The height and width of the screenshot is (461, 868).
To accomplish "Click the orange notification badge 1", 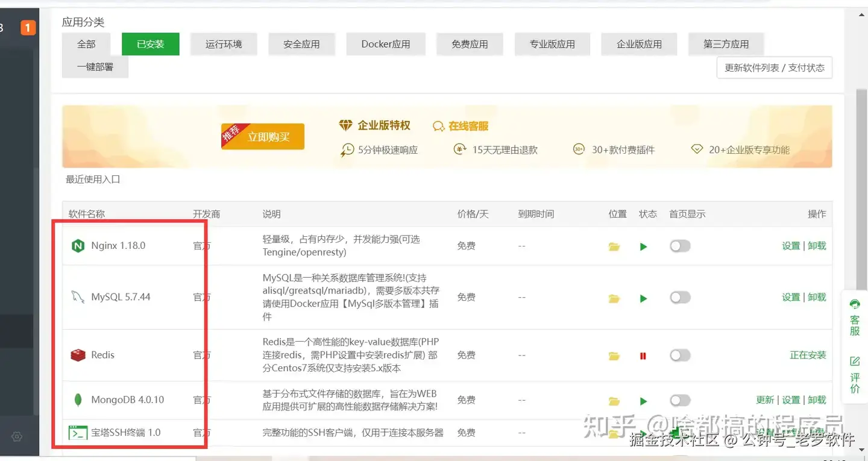I will click(x=28, y=27).
